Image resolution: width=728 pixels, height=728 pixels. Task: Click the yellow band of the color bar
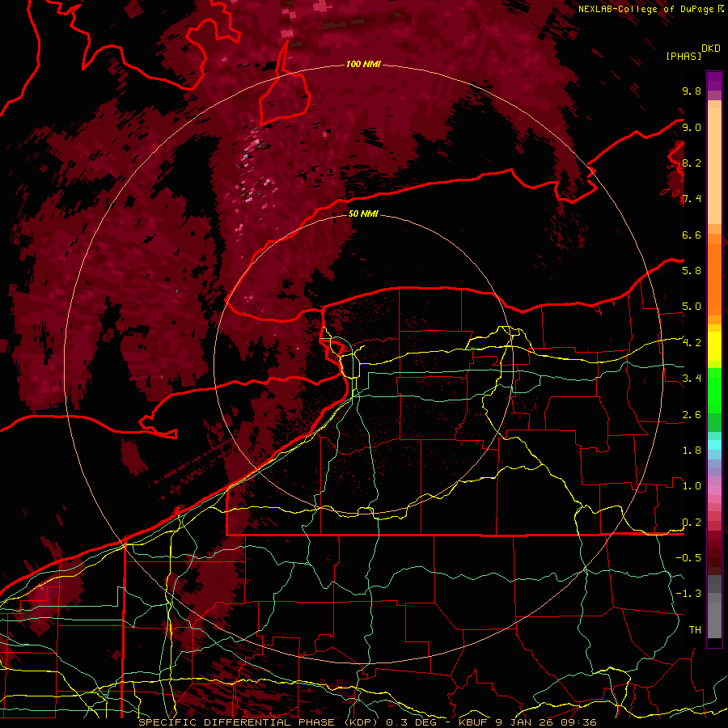(x=714, y=346)
